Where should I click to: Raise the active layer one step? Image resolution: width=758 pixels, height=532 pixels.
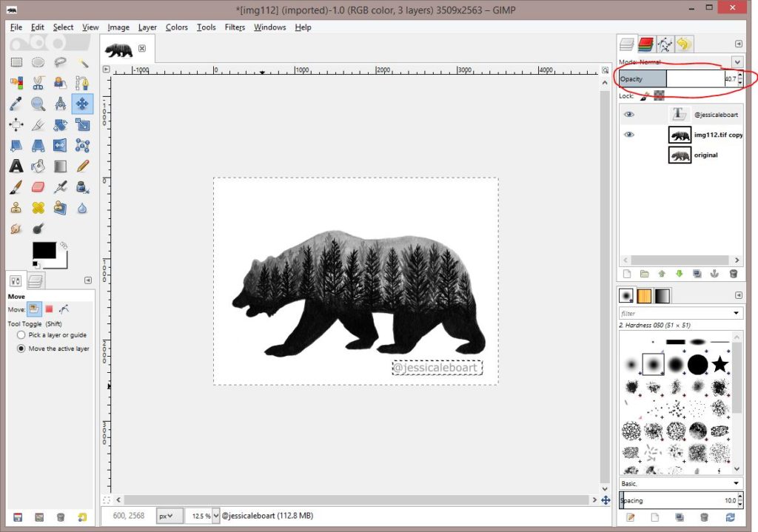(662, 274)
